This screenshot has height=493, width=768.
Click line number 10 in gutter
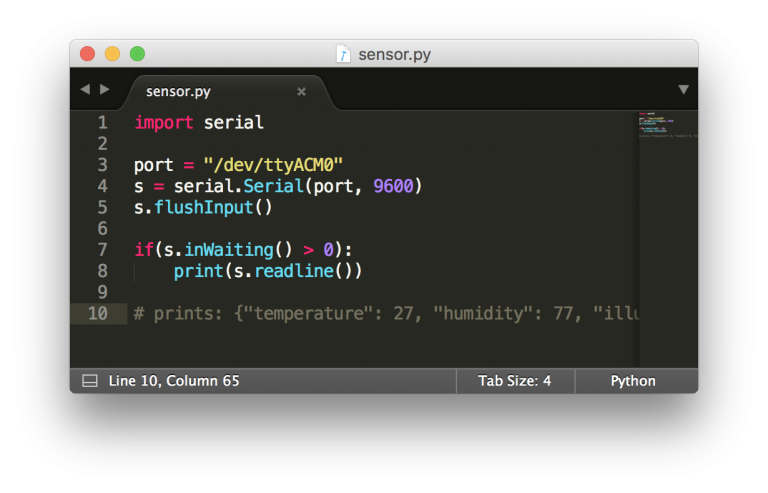click(x=98, y=313)
